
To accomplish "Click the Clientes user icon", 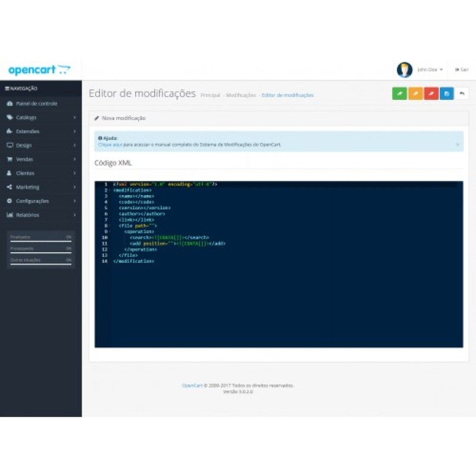I will pyautogui.click(x=9, y=173).
